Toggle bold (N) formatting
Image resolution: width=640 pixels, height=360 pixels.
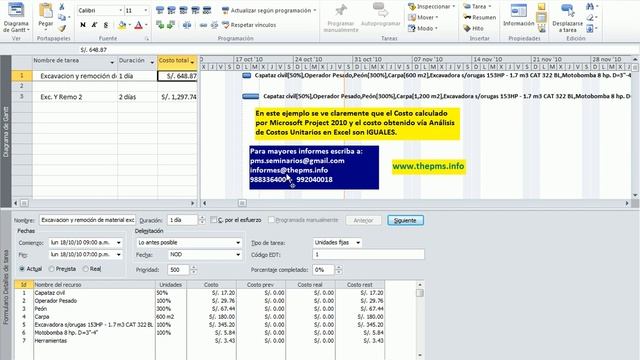[x=83, y=25]
